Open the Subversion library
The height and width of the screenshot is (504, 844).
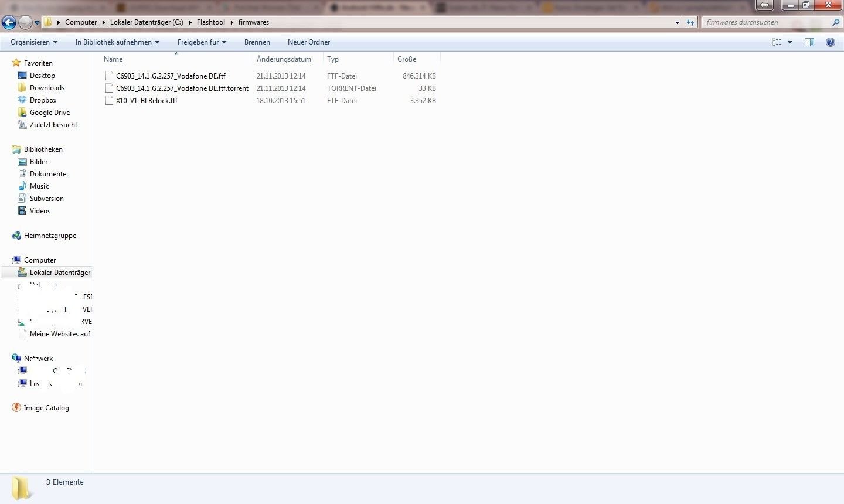[47, 199]
